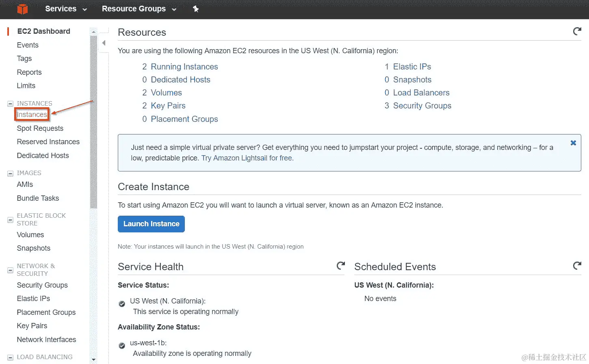
Task: Collapse the NETWORK & SECURITY section
Action: coord(10,270)
